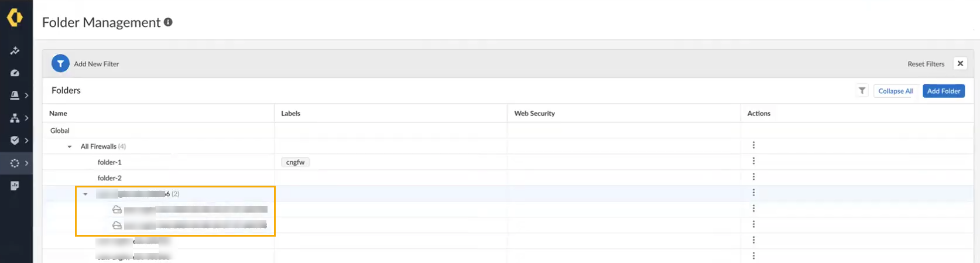The width and height of the screenshot is (980, 263).
Task: Click the Collapse All button
Action: coord(895,91)
